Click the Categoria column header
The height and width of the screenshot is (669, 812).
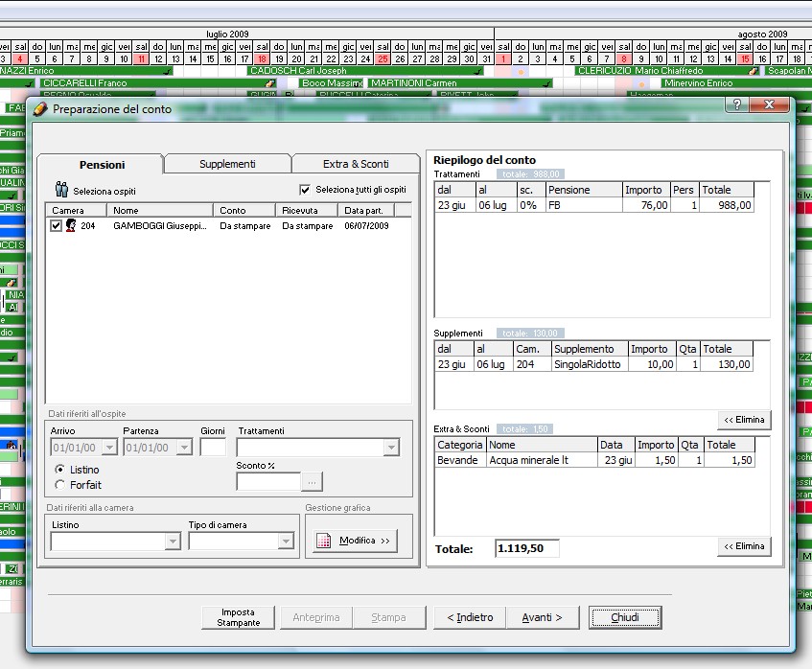(x=460, y=445)
